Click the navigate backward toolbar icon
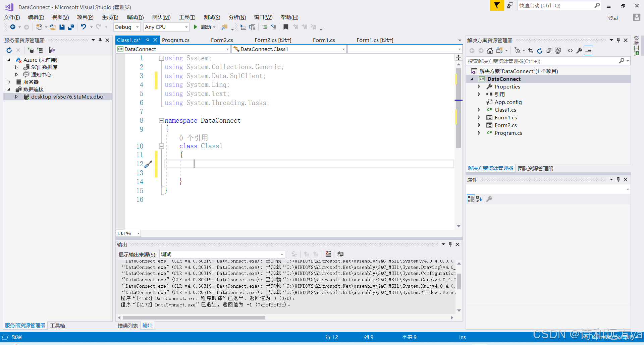This screenshot has height=345, width=644. coord(12,27)
